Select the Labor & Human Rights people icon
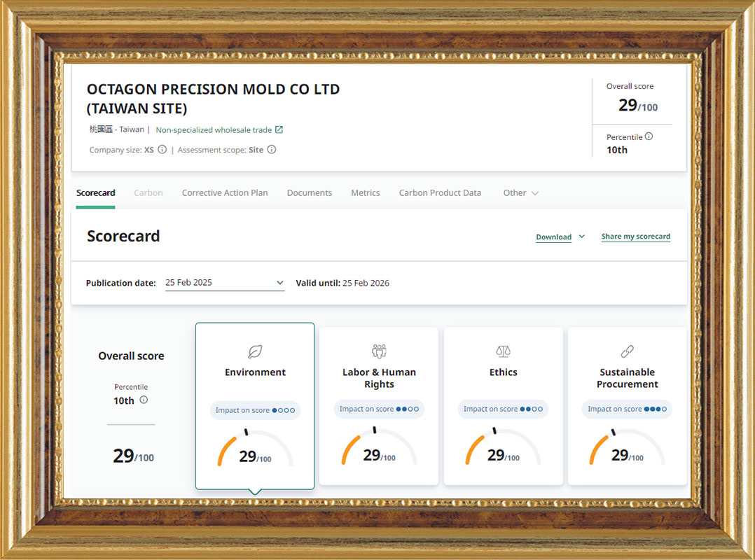Viewport: 755px width, 560px height. tap(379, 351)
